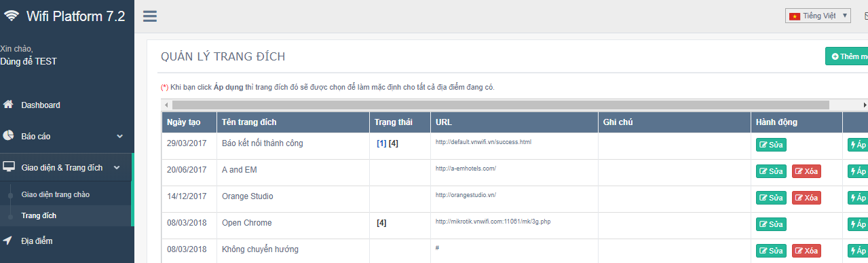Viewport: 868px width, 263px height.
Task: Click the Xóa button for Orange Studio
Action: coord(806,198)
